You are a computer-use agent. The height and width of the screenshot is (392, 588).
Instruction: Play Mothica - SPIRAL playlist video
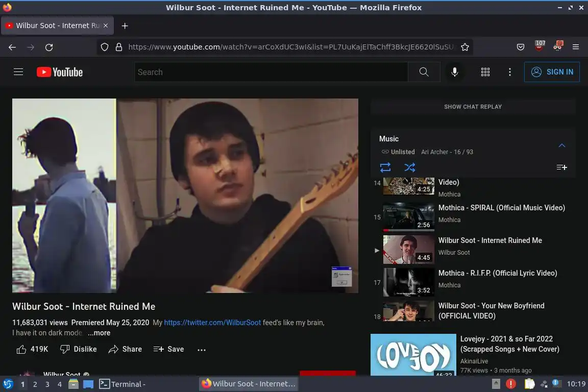(x=473, y=217)
